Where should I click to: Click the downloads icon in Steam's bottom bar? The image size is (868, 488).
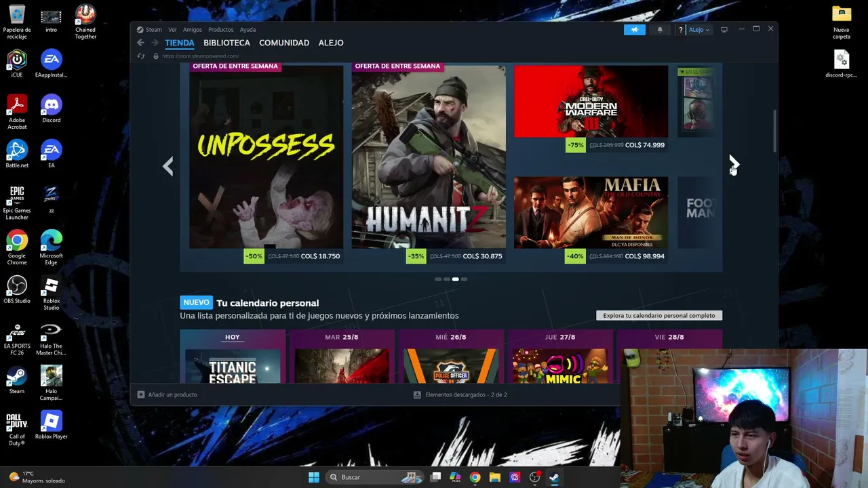(x=417, y=394)
